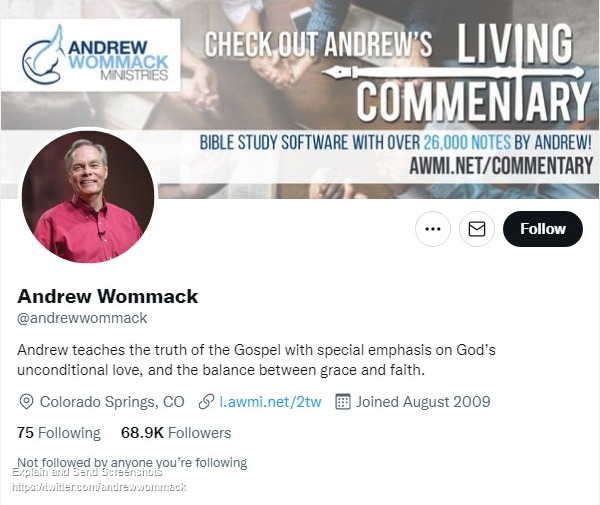This screenshot has width=600, height=505.
Task: Click the Colorado Springs, CO location
Action: point(112,402)
